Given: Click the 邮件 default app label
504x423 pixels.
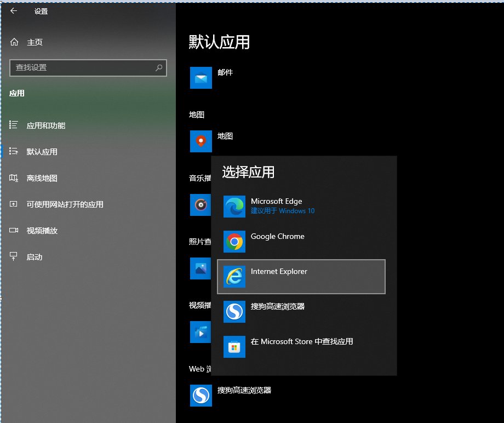Looking at the screenshot, I should 225,73.
